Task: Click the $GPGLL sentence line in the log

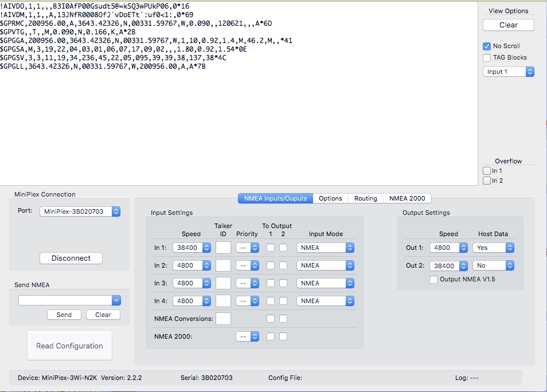Action: (103, 66)
